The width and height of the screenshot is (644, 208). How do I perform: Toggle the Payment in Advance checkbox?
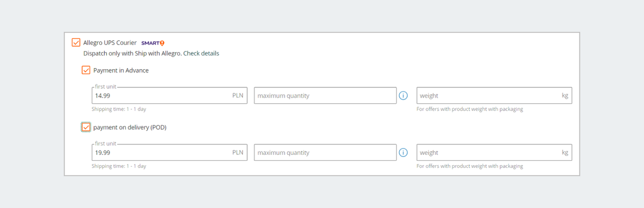(x=86, y=70)
